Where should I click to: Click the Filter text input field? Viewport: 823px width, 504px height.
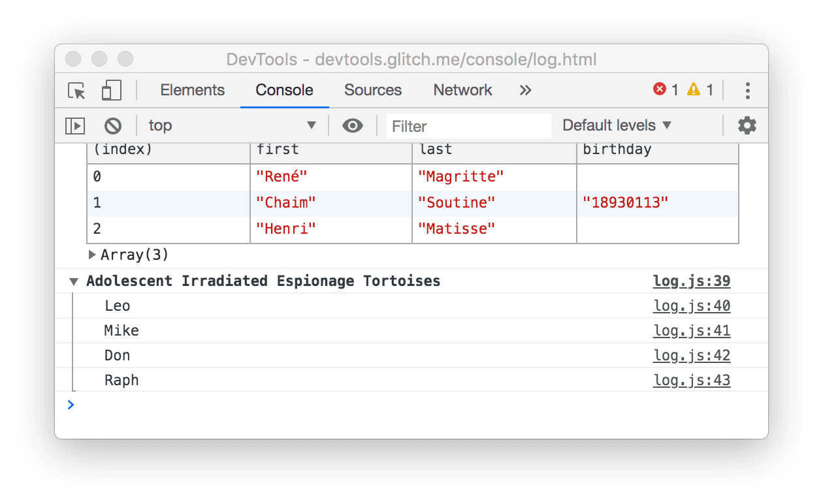tap(468, 125)
